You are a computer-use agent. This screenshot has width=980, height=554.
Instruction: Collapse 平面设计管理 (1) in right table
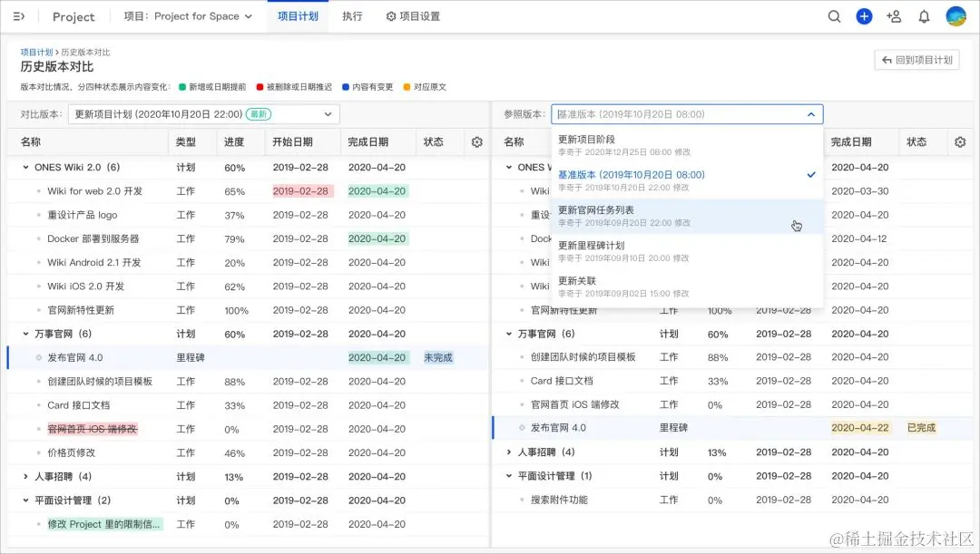(x=509, y=476)
